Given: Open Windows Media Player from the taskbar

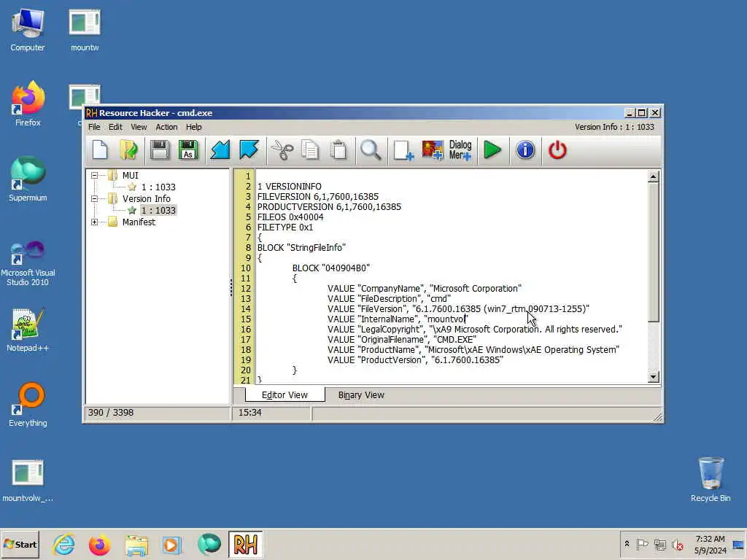Looking at the screenshot, I should (171, 544).
